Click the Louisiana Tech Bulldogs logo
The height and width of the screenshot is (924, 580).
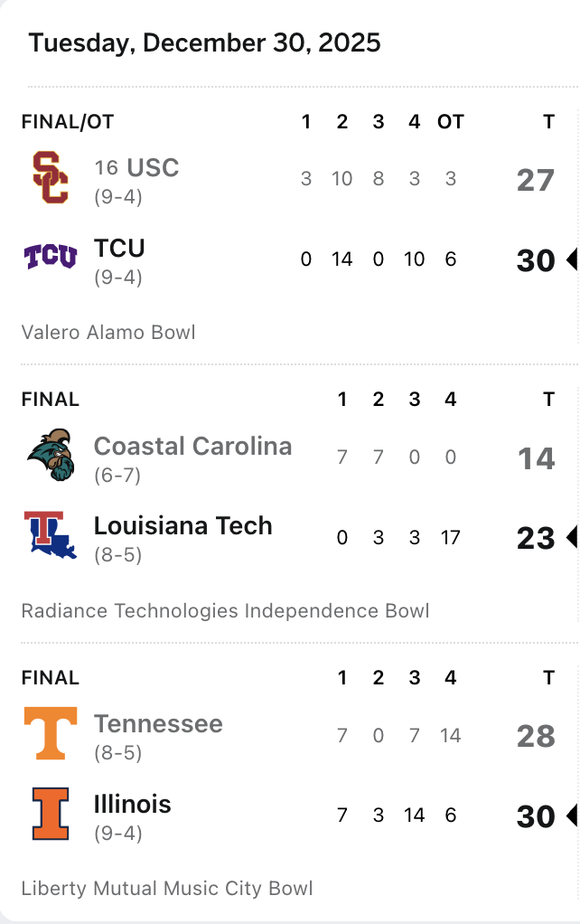pyautogui.click(x=50, y=535)
